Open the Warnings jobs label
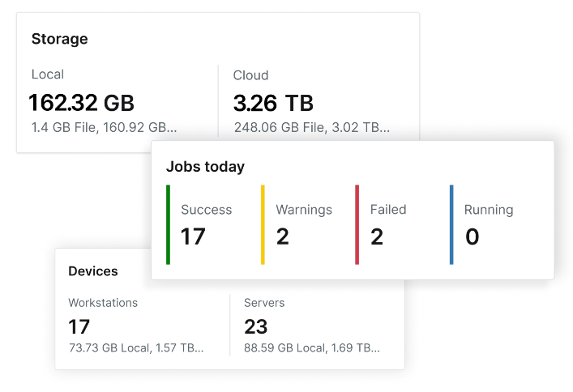Viewport: 573px width, 392px height. point(304,210)
